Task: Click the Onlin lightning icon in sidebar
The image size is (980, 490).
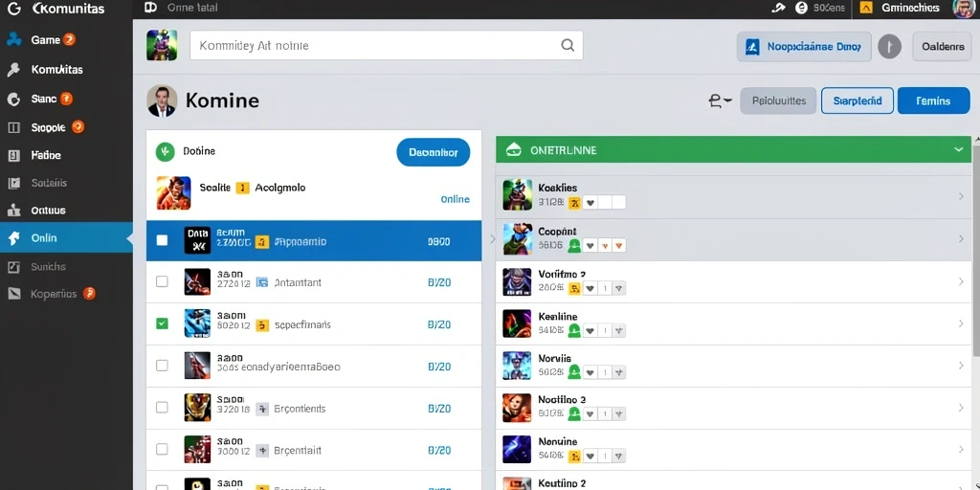Action: click(x=13, y=237)
